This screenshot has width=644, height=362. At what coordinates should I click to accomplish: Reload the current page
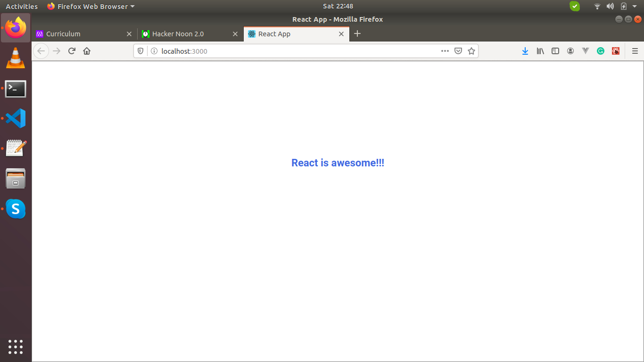pyautogui.click(x=72, y=51)
